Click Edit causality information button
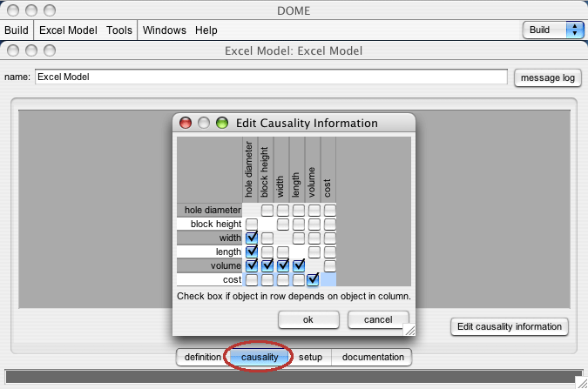This screenshot has width=588, height=389. click(x=510, y=327)
